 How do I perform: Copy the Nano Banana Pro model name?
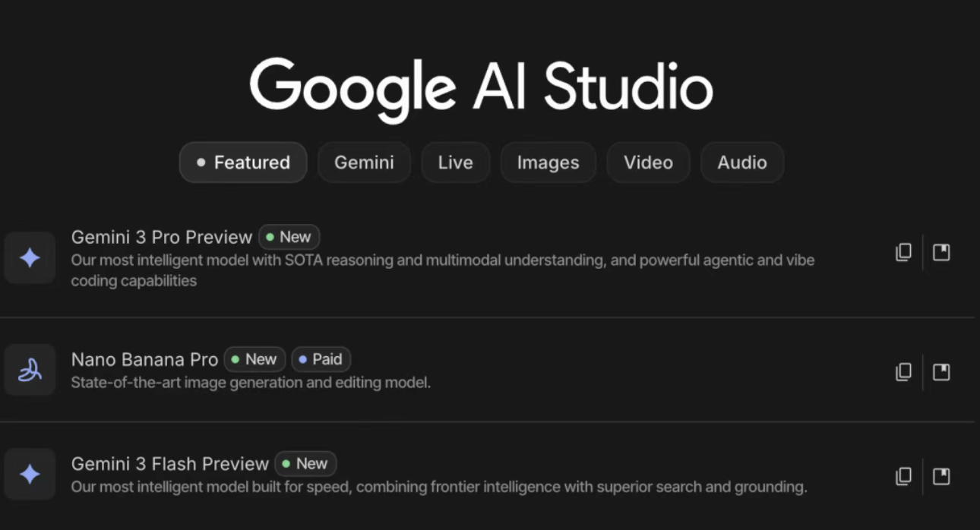coord(903,371)
